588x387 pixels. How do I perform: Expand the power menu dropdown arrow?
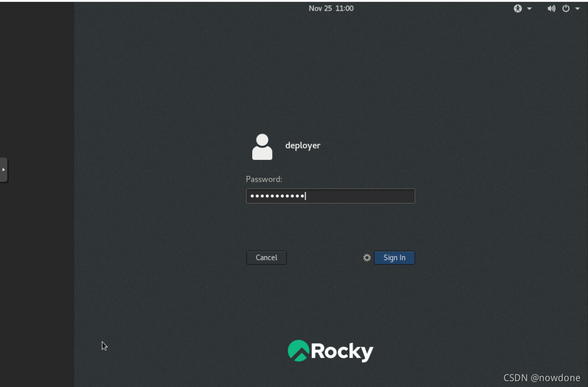[x=577, y=8]
